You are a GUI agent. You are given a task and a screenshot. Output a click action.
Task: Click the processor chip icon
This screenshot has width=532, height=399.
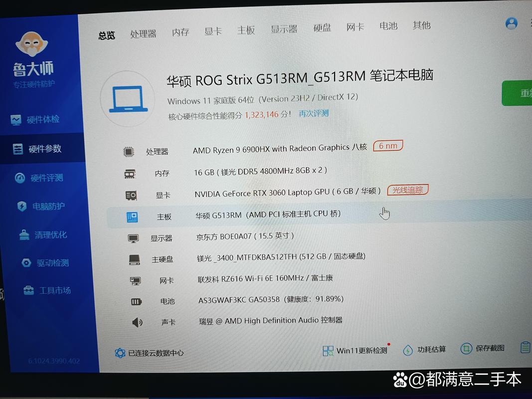[x=129, y=152]
